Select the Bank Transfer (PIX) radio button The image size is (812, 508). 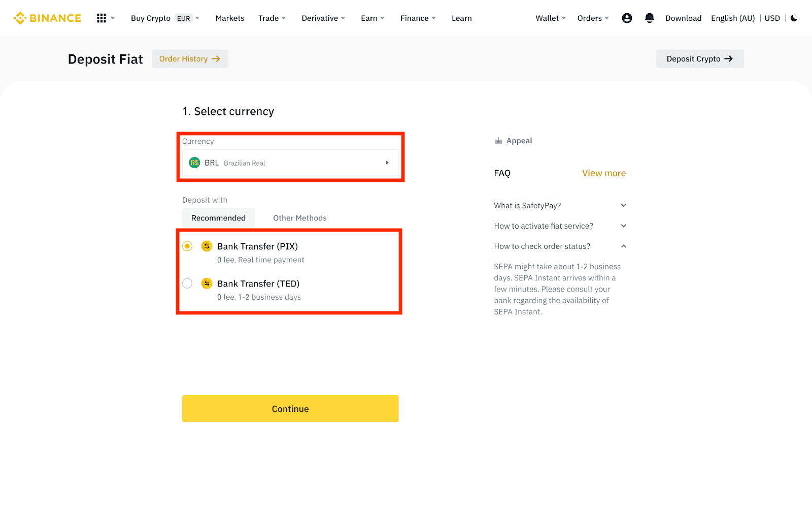click(187, 246)
